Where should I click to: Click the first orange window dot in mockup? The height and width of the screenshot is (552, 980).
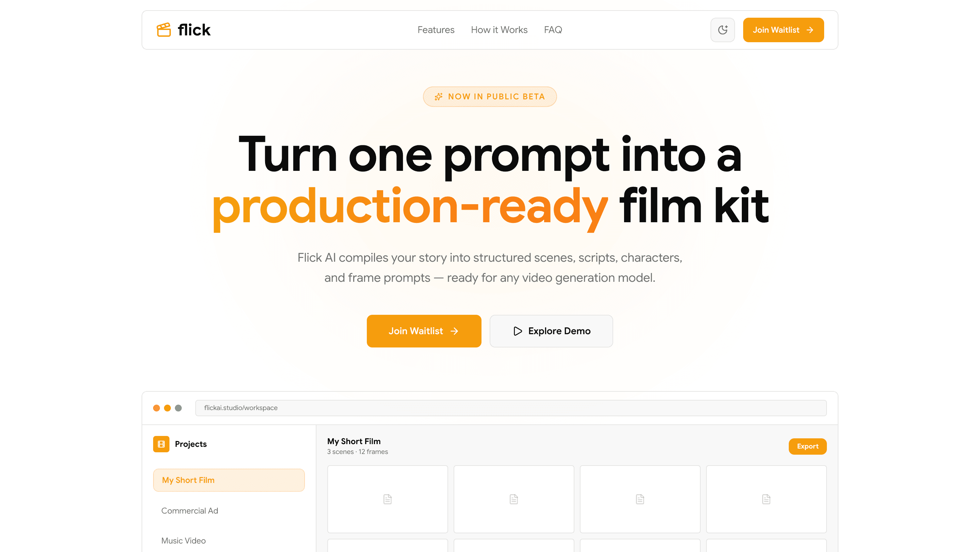point(157,408)
